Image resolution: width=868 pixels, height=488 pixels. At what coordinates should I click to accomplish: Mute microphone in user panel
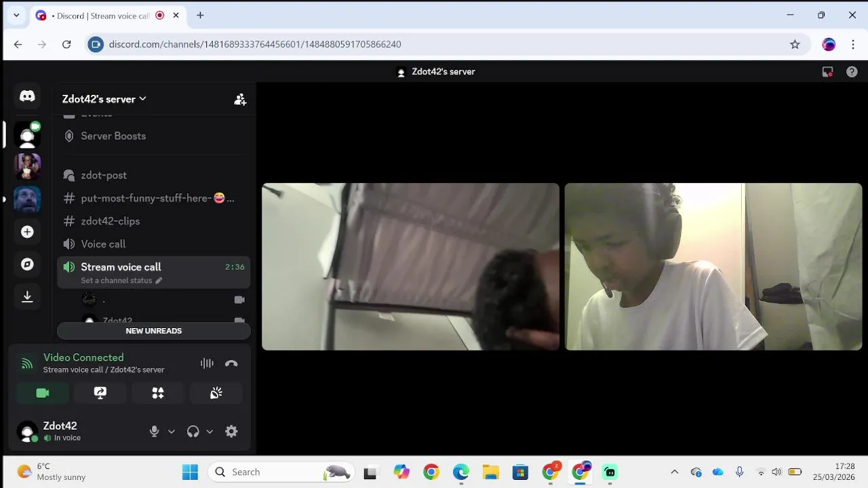[x=155, y=431]
